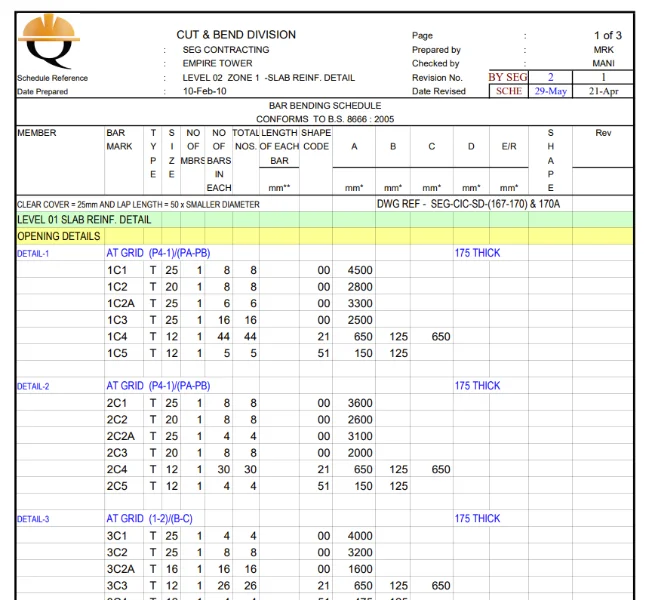The height and width of the screenshot is (600, 652).
Task: Click bar mark 3C1
Action: pyautogui.click(x=117, y=536)
